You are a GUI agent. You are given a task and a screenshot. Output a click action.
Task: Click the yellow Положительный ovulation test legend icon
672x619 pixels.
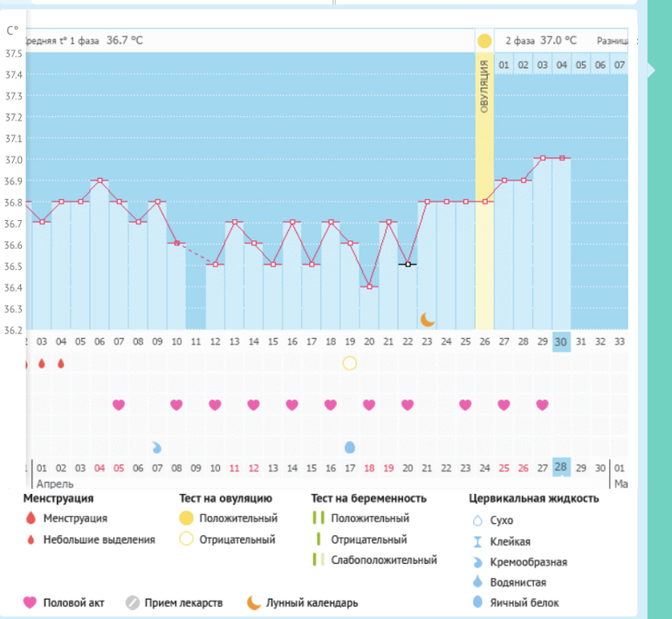click(186, 519)
